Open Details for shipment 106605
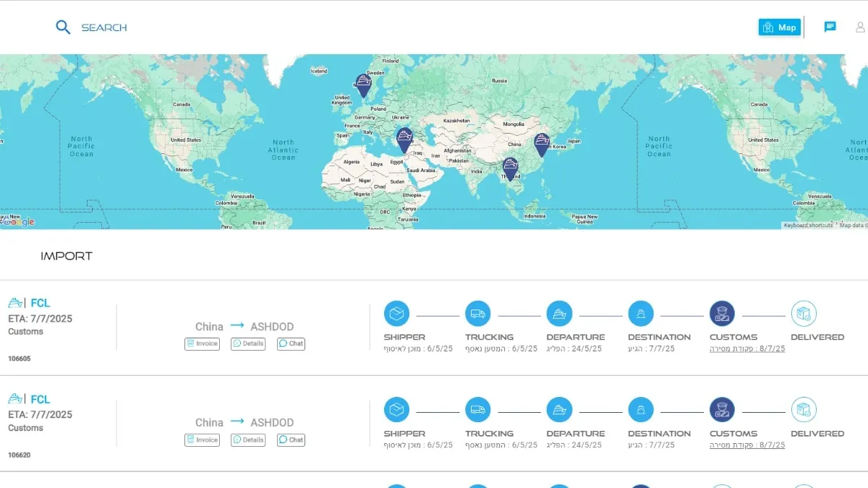868x488 pixels. click(248, 344)
